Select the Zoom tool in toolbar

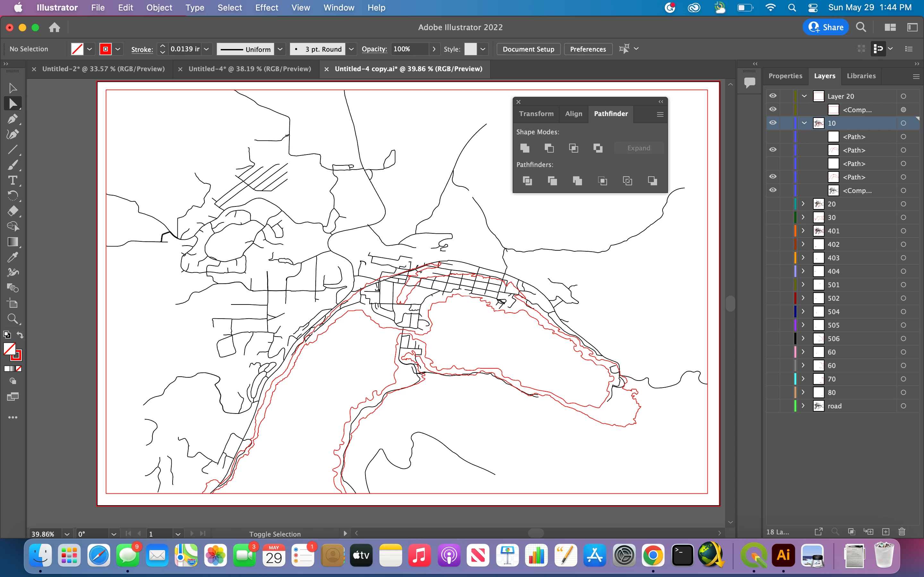tap(12, 319)
